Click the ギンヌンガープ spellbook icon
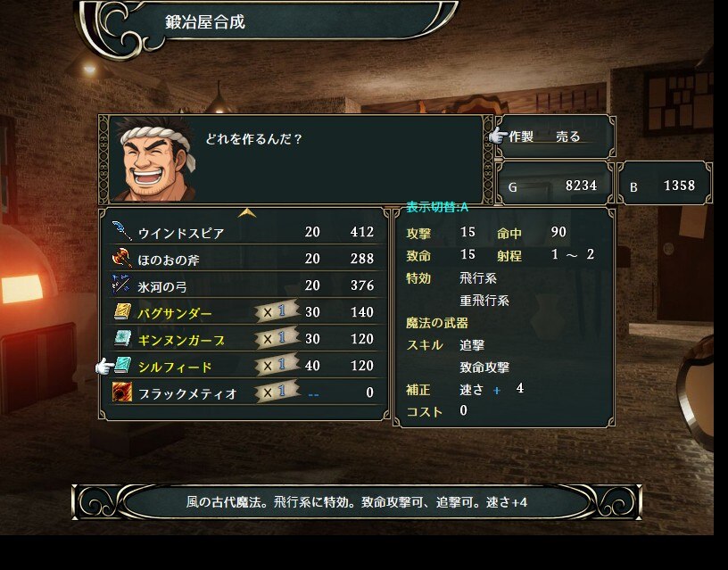Viewport: 728px width, 570px height. 122,338
